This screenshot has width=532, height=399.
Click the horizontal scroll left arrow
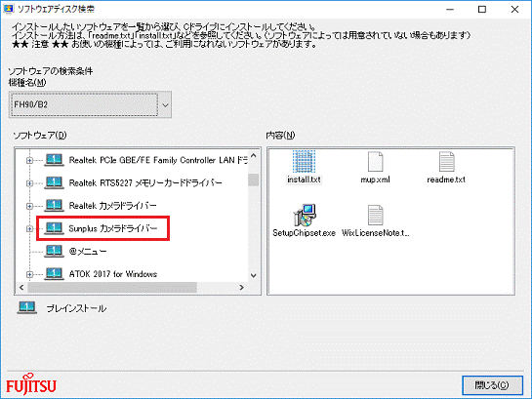(x=21, y=288)
